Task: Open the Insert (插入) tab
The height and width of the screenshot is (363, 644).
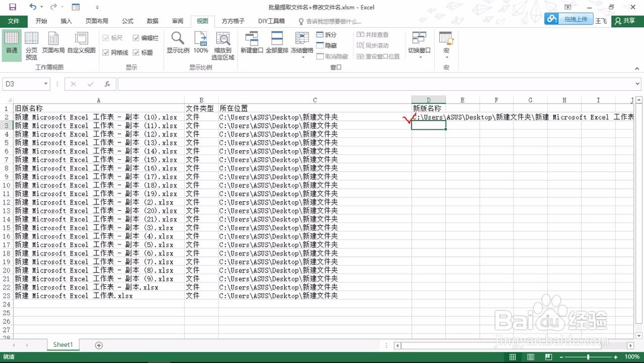Action: coord(66,21)
